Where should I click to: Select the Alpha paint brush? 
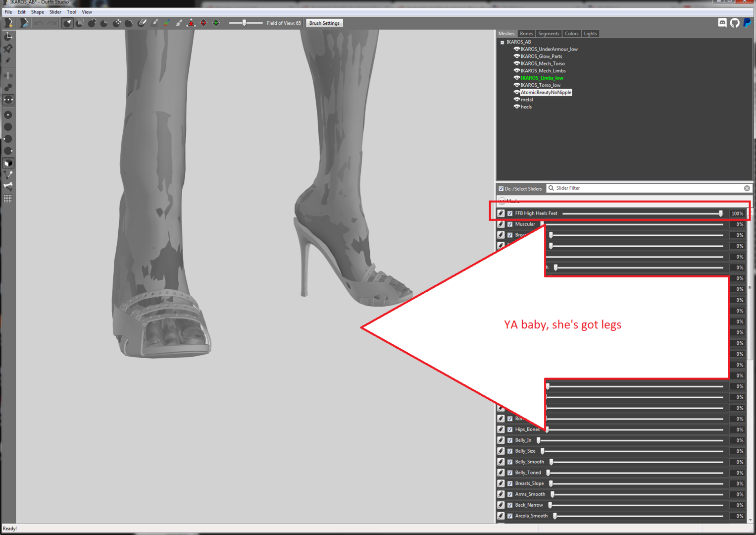point(179,23)
